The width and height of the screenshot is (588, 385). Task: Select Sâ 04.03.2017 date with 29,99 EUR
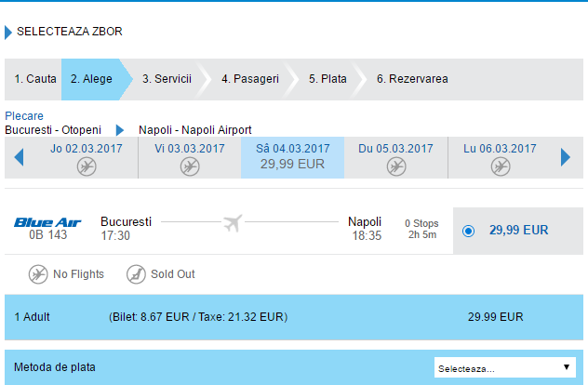(x=293, y=156)
